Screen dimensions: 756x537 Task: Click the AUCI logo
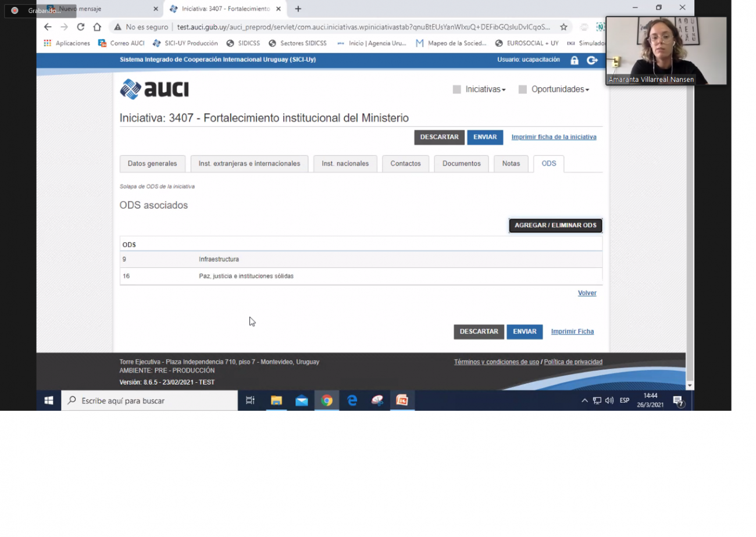click(x=155, y=89)
